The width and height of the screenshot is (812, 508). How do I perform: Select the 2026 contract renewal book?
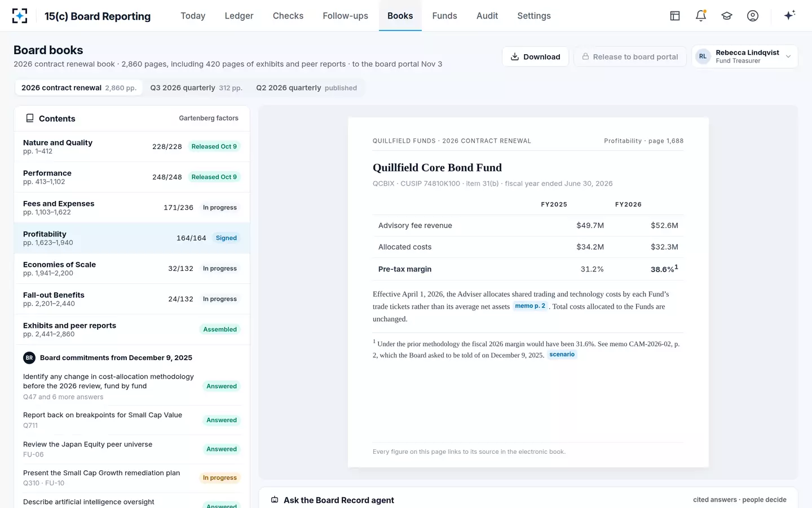click(x=79, y=87)
